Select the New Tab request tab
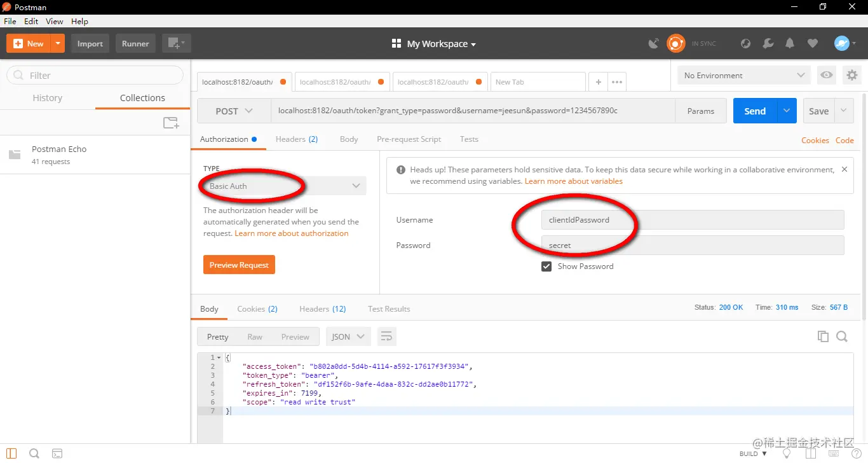This screenshot has width=868, height=463. (x=538, y=81)
